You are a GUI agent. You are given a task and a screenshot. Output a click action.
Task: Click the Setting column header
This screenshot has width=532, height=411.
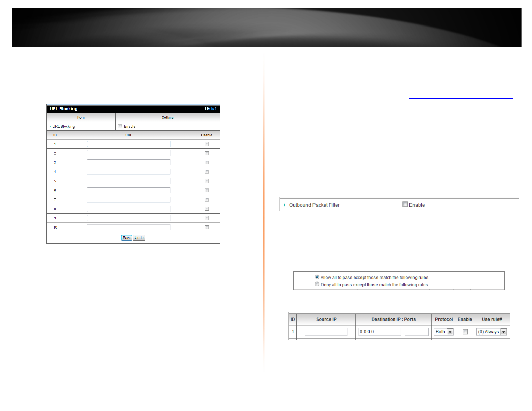(168, 117)
